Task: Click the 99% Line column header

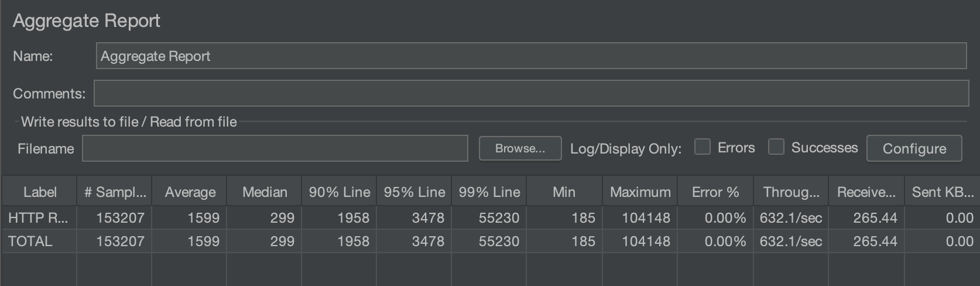Action: coord(489,192)
